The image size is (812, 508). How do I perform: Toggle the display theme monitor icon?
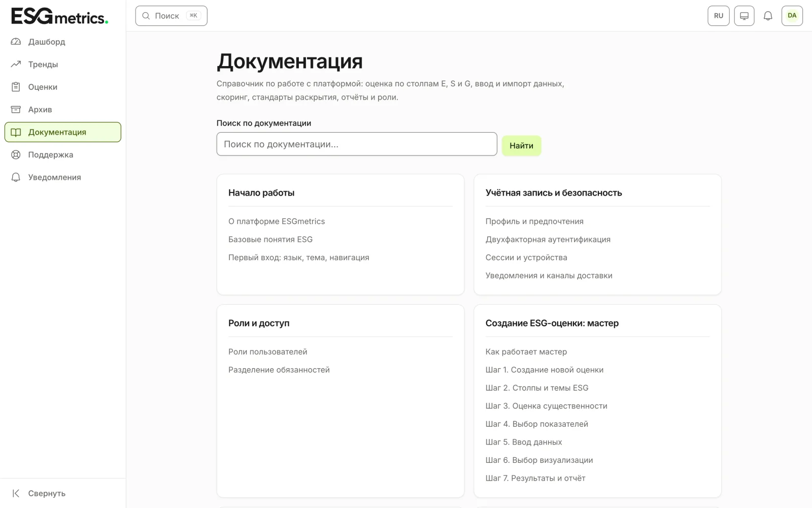[744, 16]
